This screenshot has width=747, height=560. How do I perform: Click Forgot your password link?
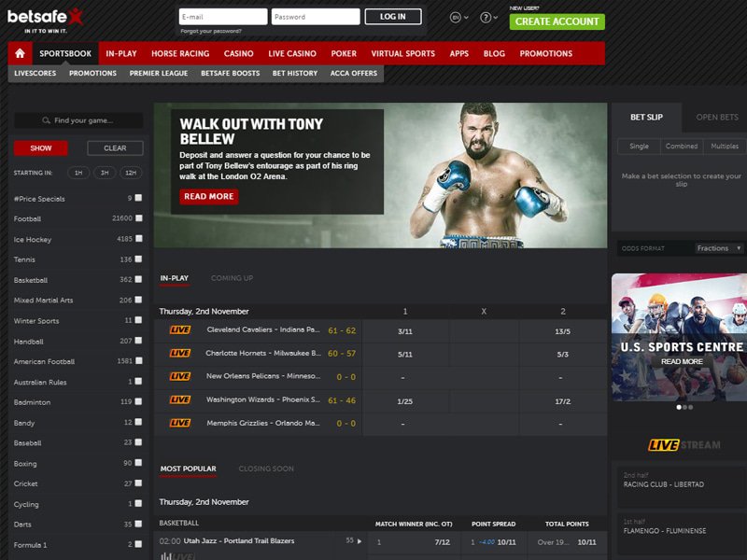(211, 31)
